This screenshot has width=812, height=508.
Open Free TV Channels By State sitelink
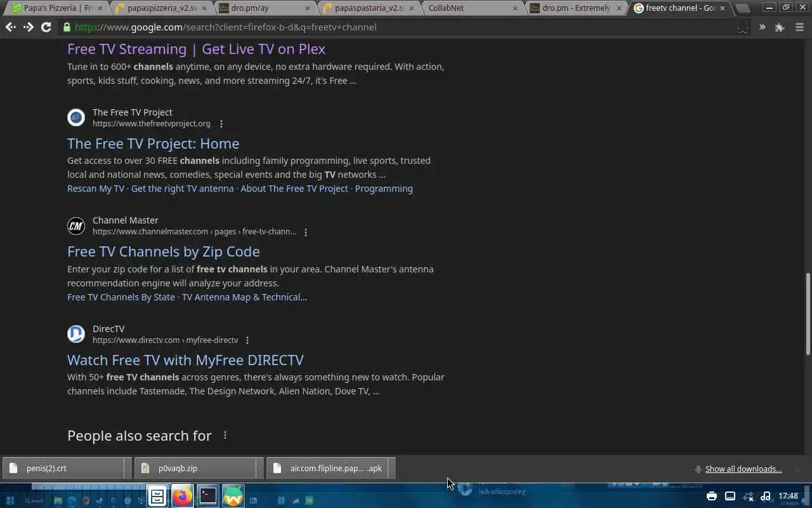pyautogui.click(x=121, y=297)
